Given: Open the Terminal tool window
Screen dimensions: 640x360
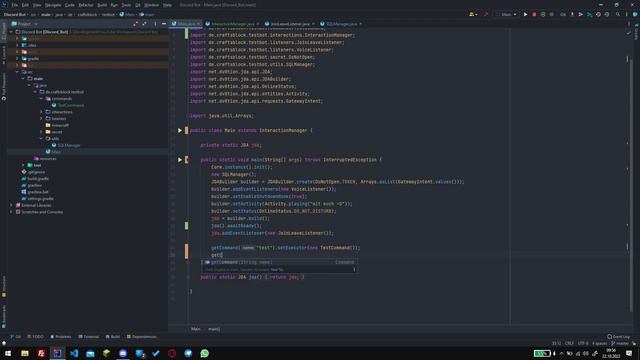Looking at the screenshot, I should 89,337.
